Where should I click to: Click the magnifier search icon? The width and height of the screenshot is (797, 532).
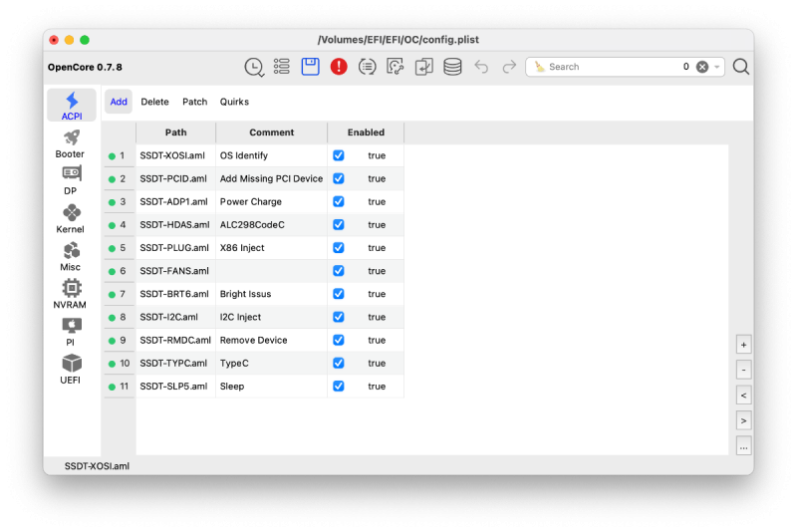tap(740, 67)
